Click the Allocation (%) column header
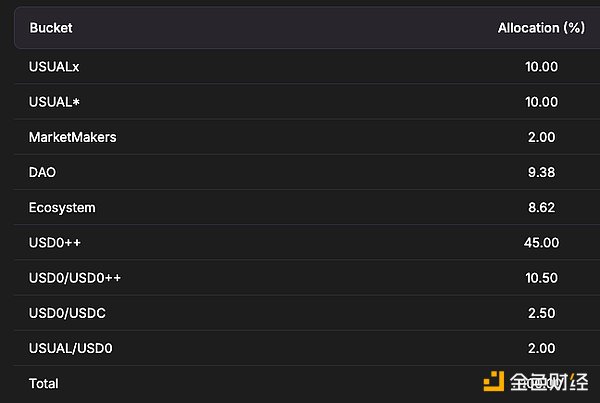This screenshot has width=600, height=403. tap(541, 28)
